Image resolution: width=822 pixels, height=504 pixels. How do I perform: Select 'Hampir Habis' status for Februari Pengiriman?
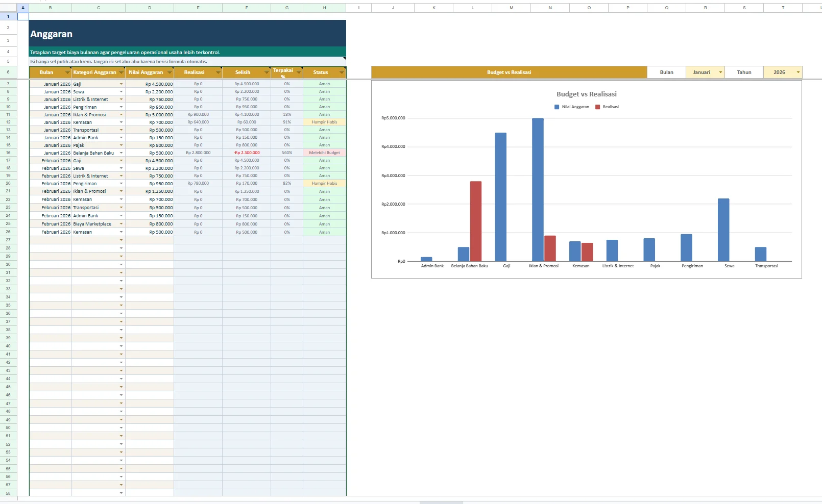tap(324, 183)
